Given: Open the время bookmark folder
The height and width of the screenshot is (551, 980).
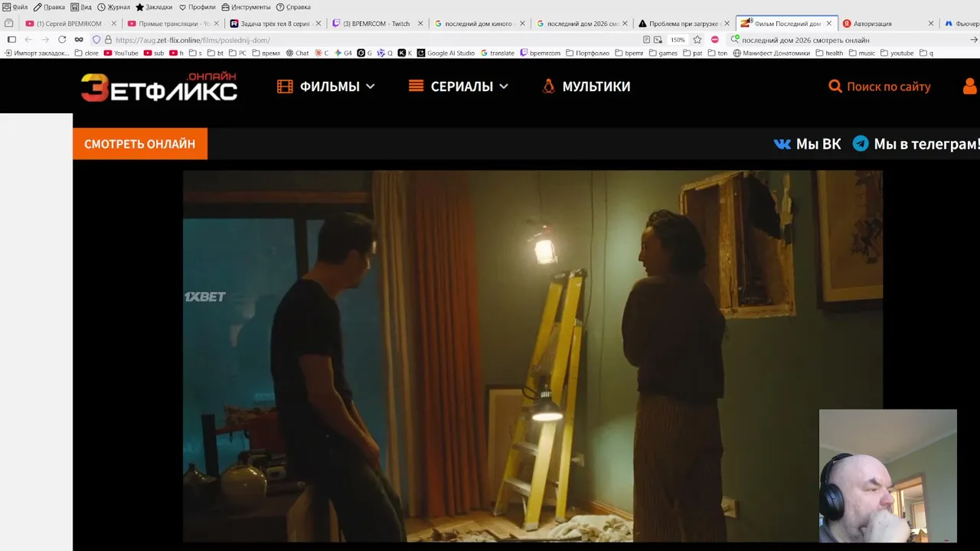Looking at the screenshot, I should 266,54.
